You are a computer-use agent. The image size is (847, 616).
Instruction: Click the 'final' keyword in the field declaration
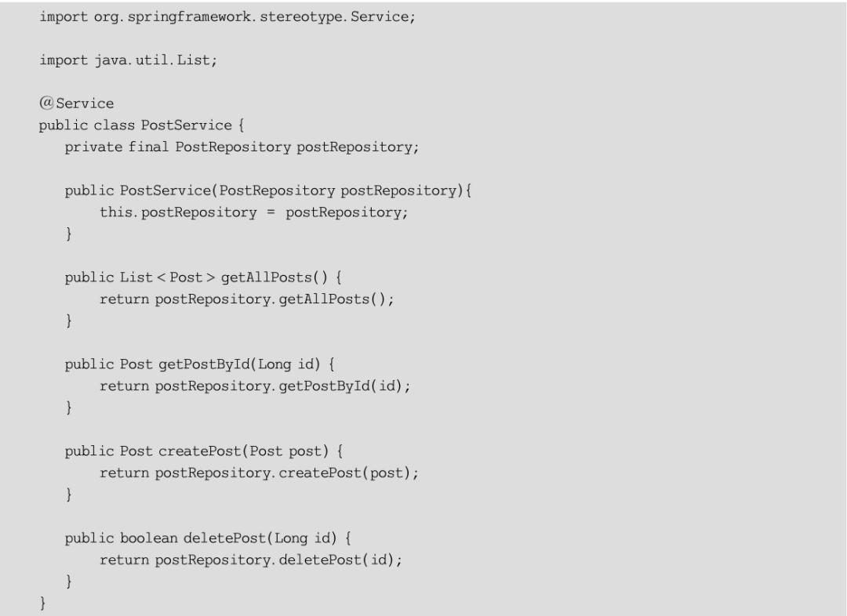(147, 147)
